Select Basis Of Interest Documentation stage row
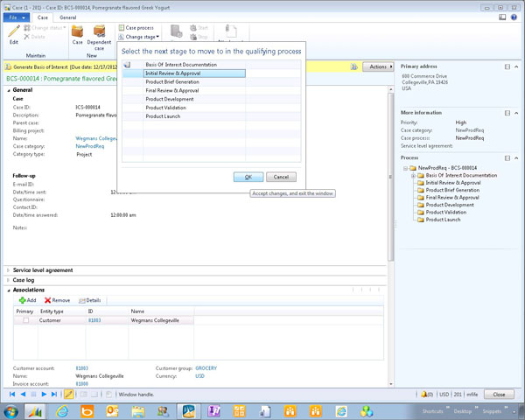 211,65
